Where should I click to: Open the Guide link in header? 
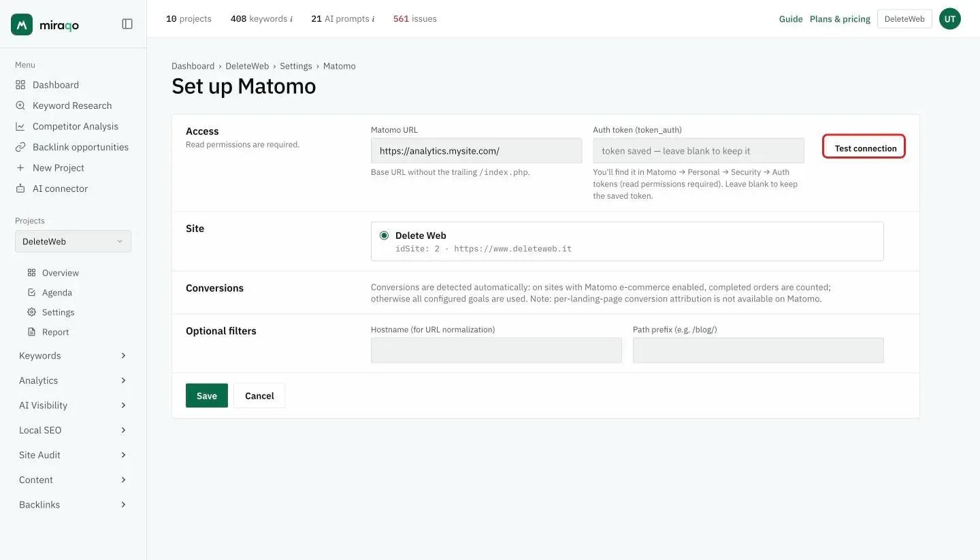point(791,19)
